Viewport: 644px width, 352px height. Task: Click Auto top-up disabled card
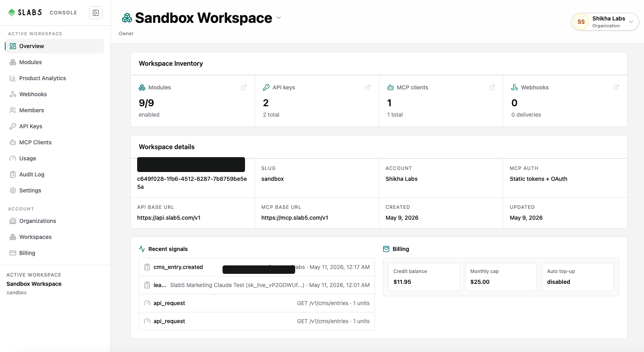click(x=577, y=277)
